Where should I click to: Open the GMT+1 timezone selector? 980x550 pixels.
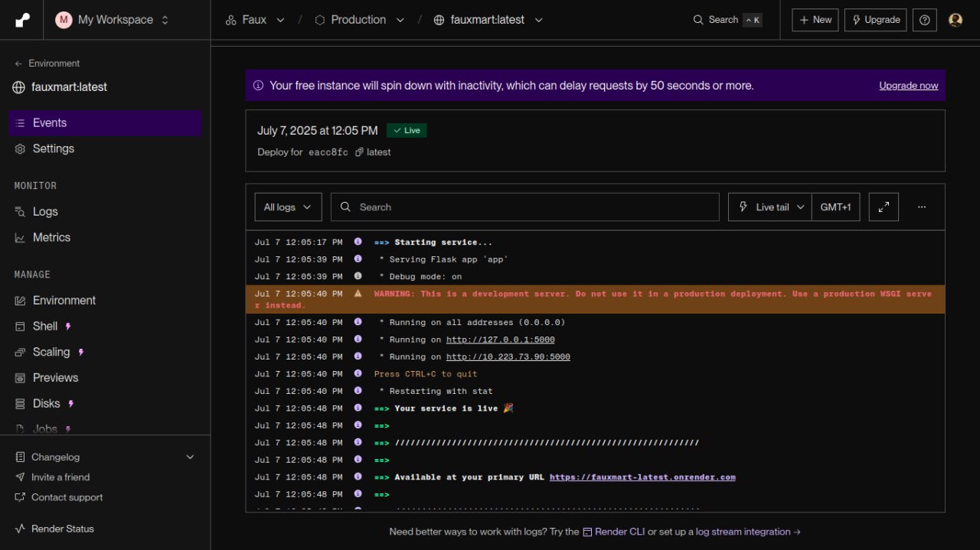835,207
